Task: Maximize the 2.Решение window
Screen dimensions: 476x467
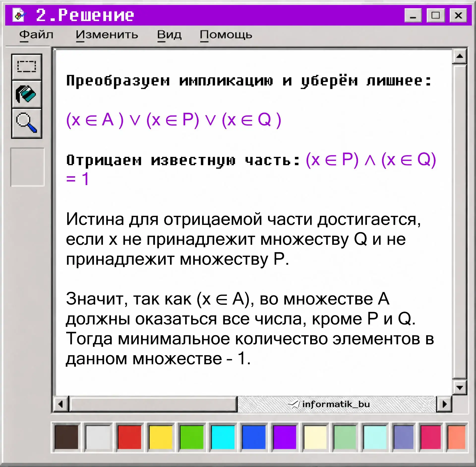Action: coord(436,15)
